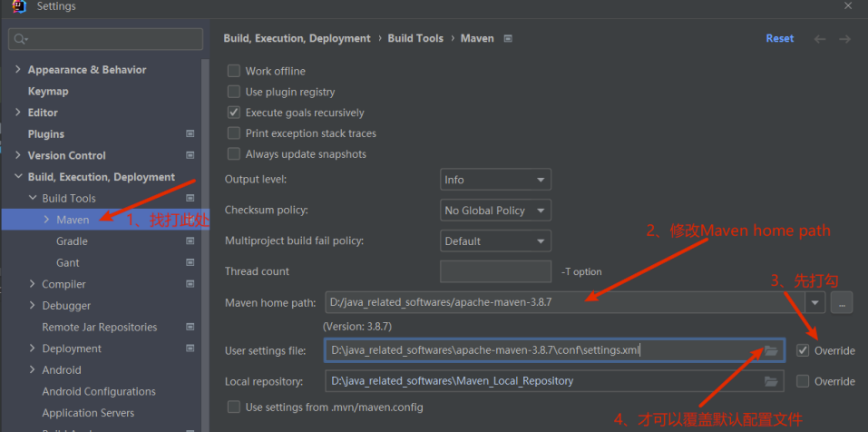This screenshot has width=868, height=432.
Task: Click the Maven home path text field
Action: [565, 302]
